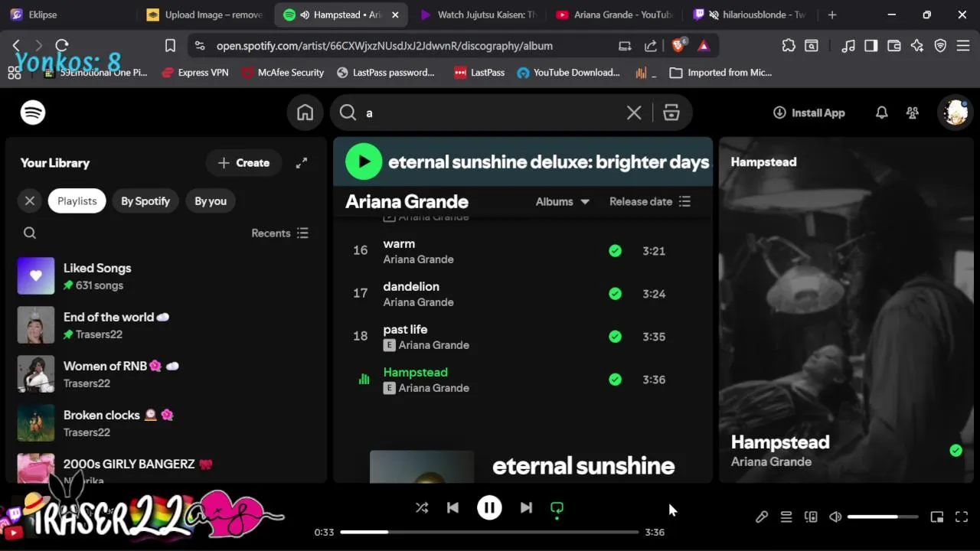Open the play queue
This screenshot has width=980, height=551.
pyautogui.click(x=786, y=517)
